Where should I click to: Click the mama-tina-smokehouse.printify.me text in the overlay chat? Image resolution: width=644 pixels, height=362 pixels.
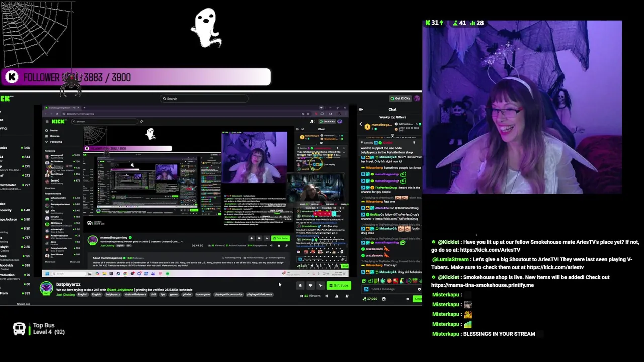point(482,285)
